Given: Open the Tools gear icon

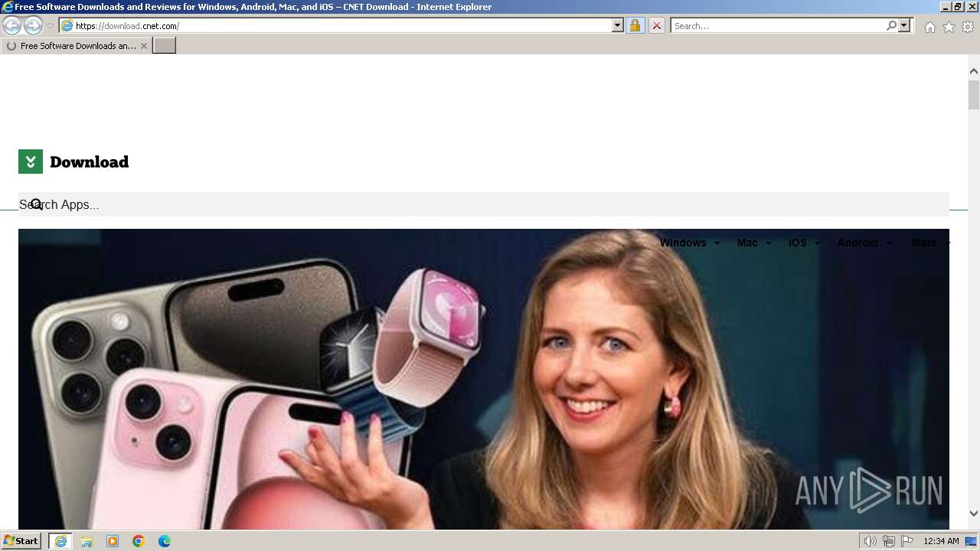Looking at the screenshot, I should click(x=968, y=27).
